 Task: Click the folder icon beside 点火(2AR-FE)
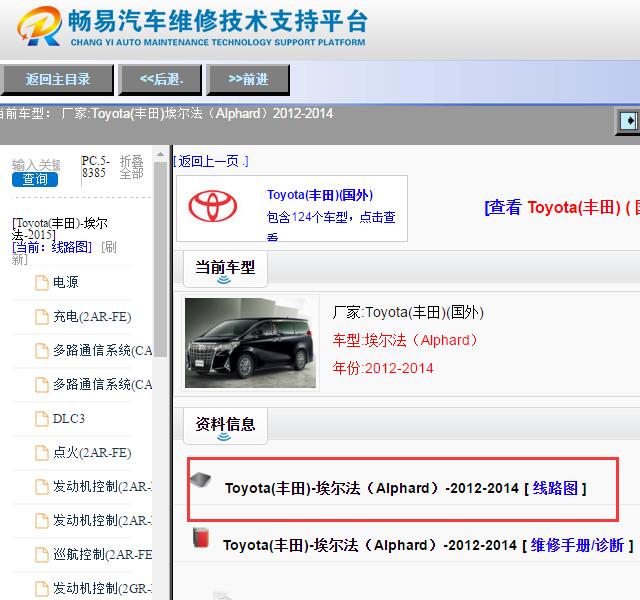point(42,453)
